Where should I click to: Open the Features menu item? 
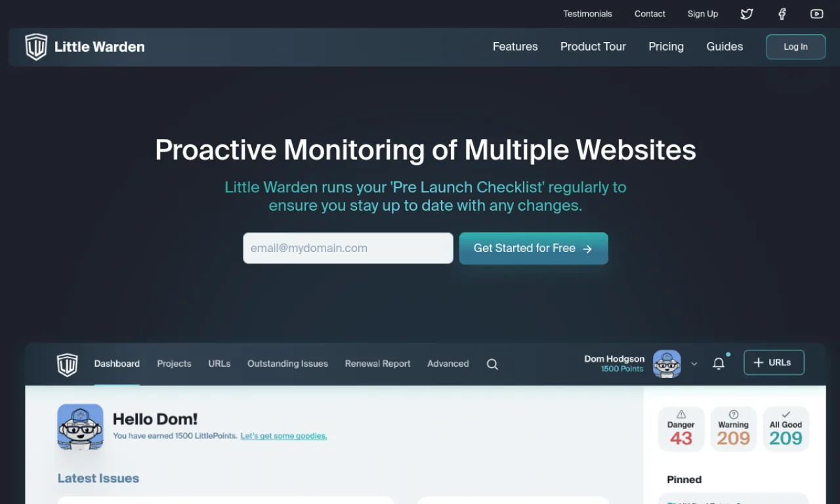tap(515, 47)
